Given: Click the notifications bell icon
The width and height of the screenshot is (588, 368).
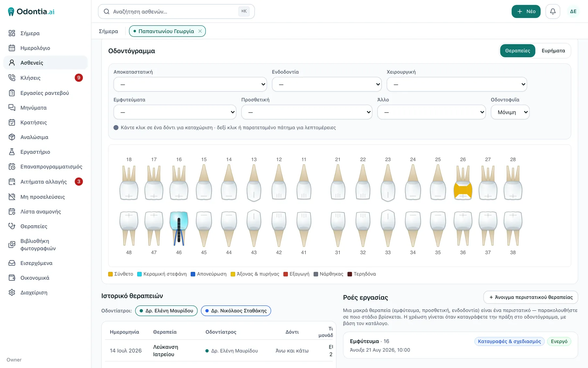Looking at the screenshot, I should pos(553,11).
